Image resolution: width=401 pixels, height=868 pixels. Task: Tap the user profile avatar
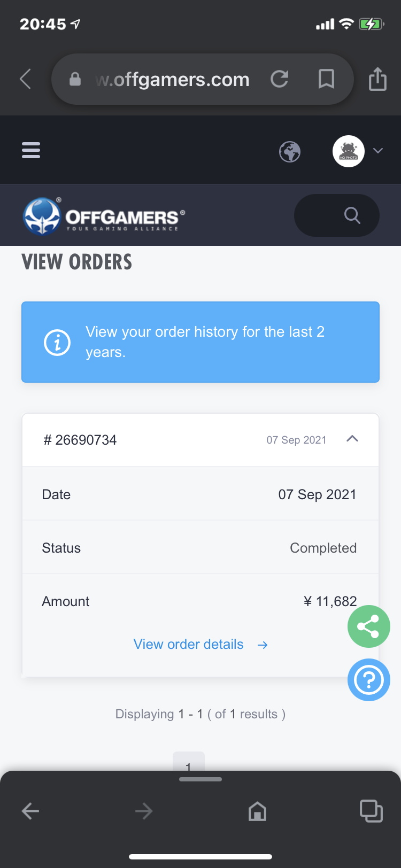[349, 151]
